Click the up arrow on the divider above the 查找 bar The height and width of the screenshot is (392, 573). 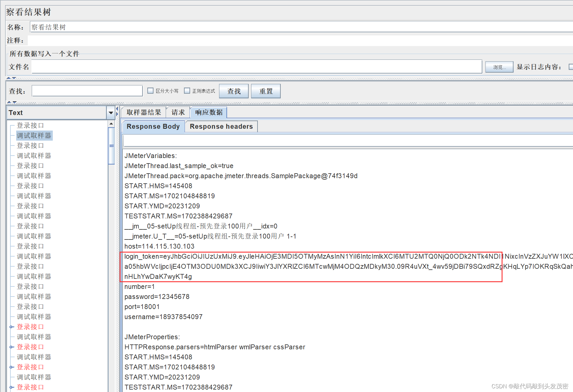click(9, 78)
